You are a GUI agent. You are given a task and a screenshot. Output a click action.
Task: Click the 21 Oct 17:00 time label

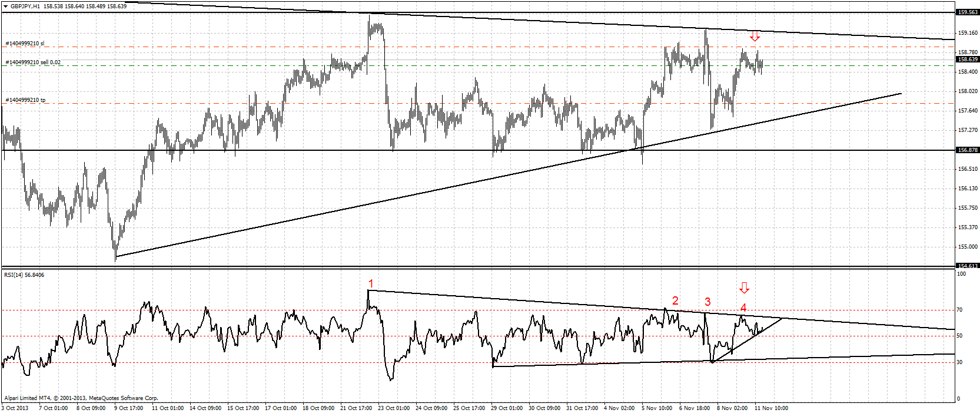(356, 408)
